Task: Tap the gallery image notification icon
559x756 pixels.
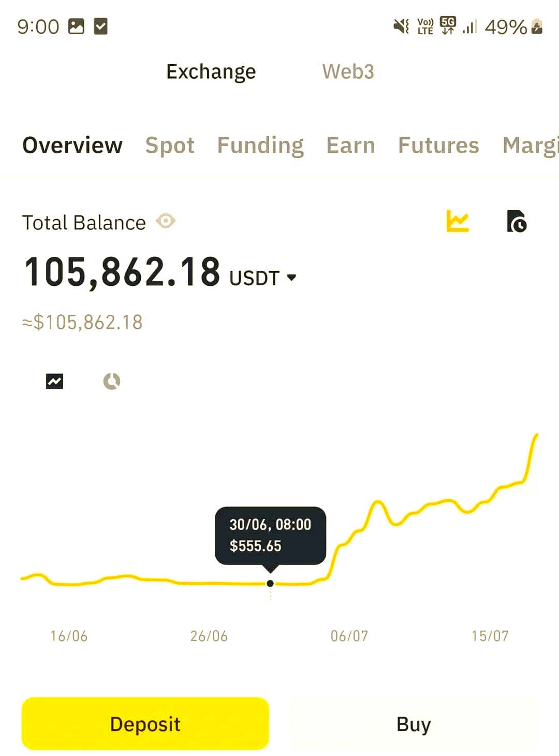Action: pos(76,26)
